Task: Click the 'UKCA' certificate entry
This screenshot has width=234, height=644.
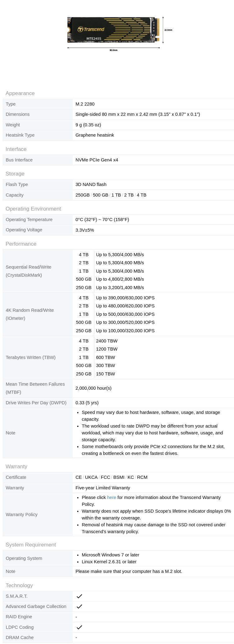Action: click(91, 477)
